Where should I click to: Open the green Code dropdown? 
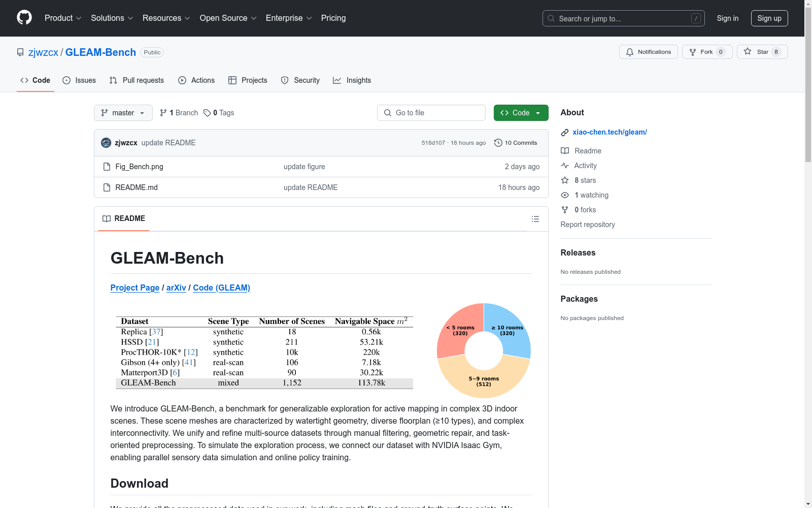coord(521,113)
